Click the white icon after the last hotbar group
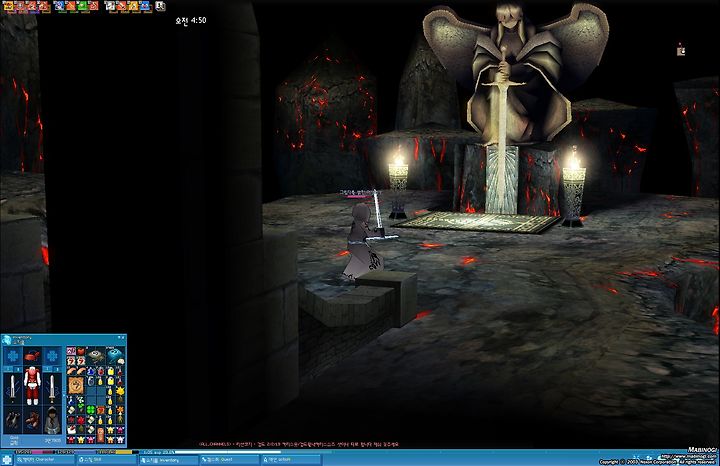 point(160,6)
